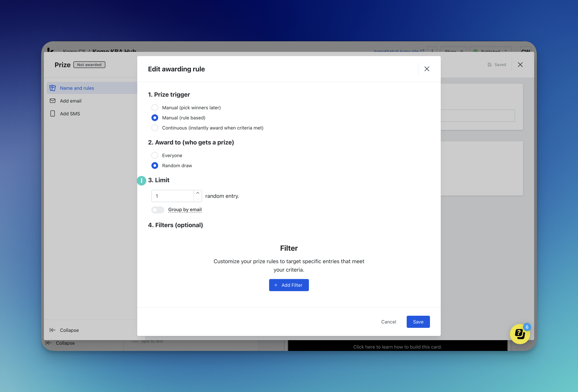Enable the Group by email toggle
The width and height of the screenshot is (578, 392).
click(x=158, y=210)
